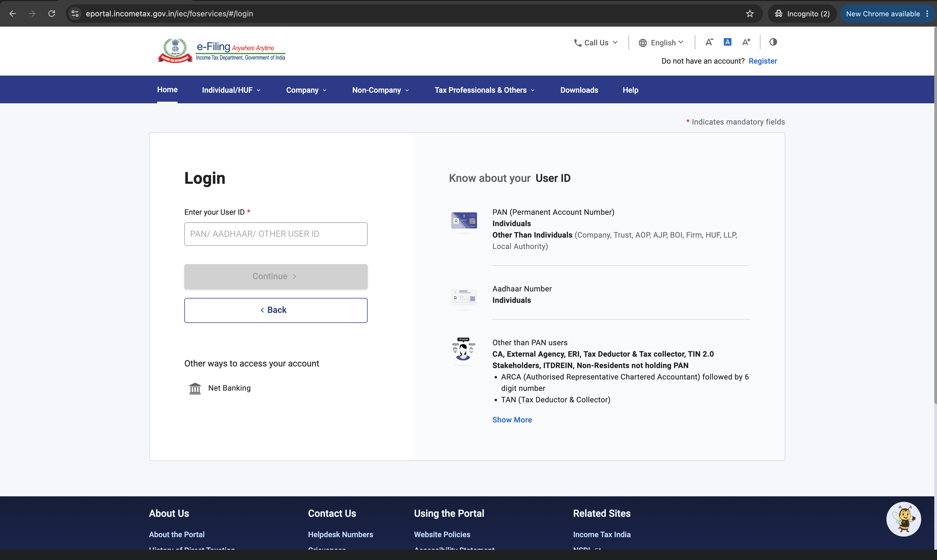Click 'TAN (Tax Deductor & Collector)' bullet text
This screenshot has height=560, width=937.
click(x=556, y=400)
